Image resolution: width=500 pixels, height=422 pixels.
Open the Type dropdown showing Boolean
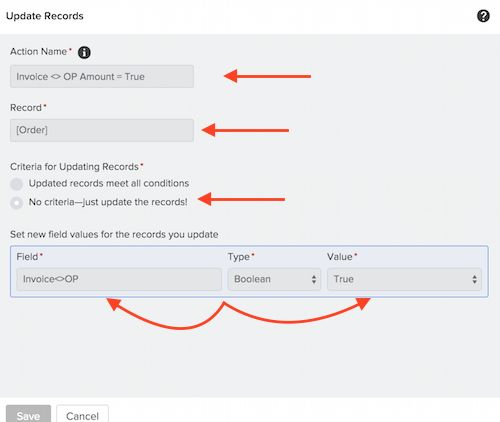point(274,279)
